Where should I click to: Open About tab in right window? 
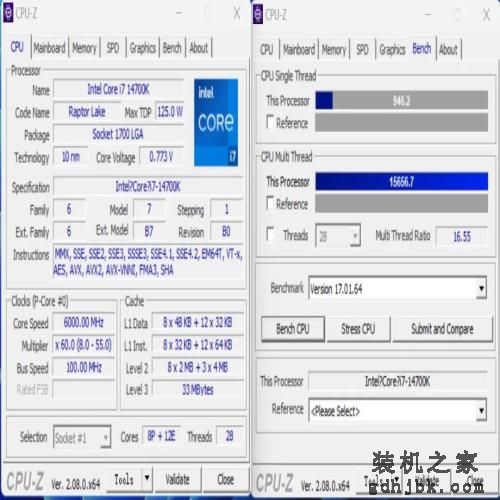[x=448, y=50]
